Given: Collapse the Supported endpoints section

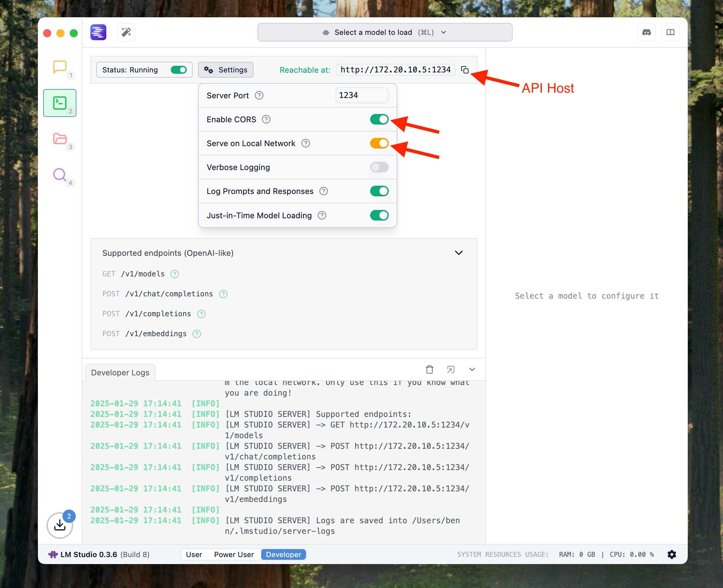Looking at the screenshot, I should (x=459, y=253).
